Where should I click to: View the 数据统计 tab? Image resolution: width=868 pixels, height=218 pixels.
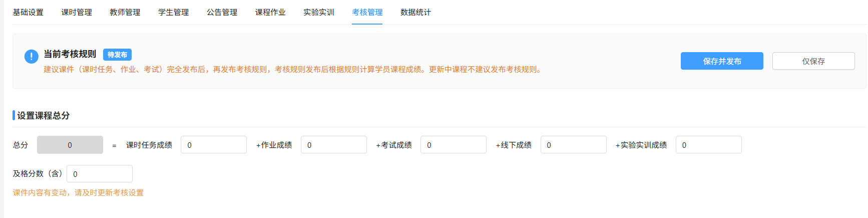pyautogui.click(x=415, y=13)
